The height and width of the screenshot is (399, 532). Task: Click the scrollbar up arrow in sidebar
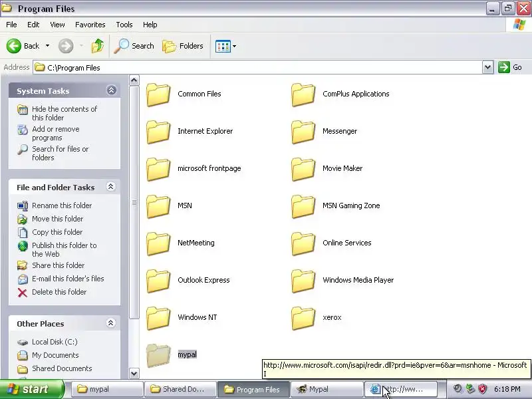[134, 80]
